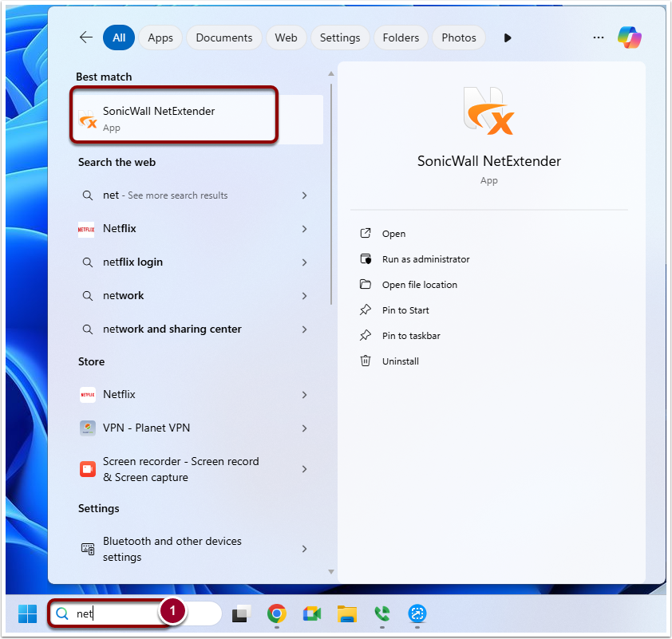Screen dimensions: 672x639
Task: Open Google Meet from the taskbar
Action: 312,613
